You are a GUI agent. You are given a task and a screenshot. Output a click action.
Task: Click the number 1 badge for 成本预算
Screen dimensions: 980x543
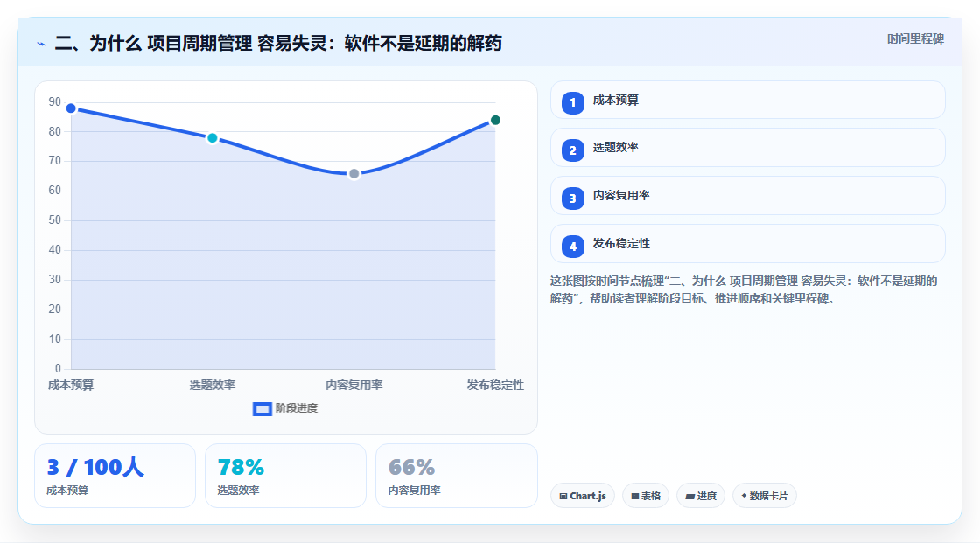pyautogui.click(x=572, y=102)
